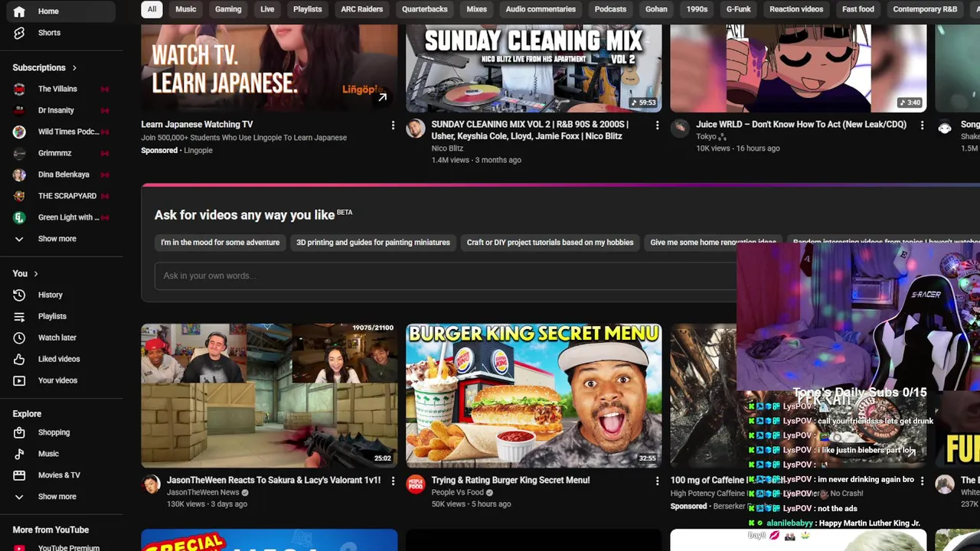Open the Shopping bag icon

[x=19, y=432]
